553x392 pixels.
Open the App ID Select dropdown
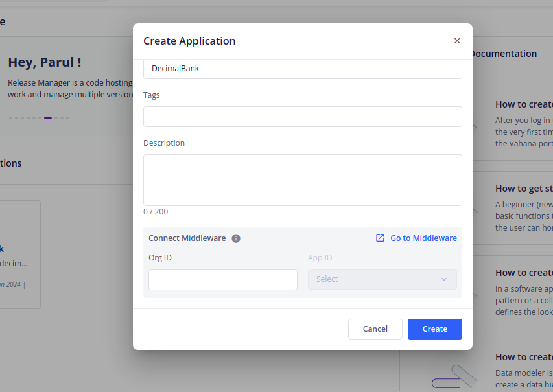coord(382,279)
